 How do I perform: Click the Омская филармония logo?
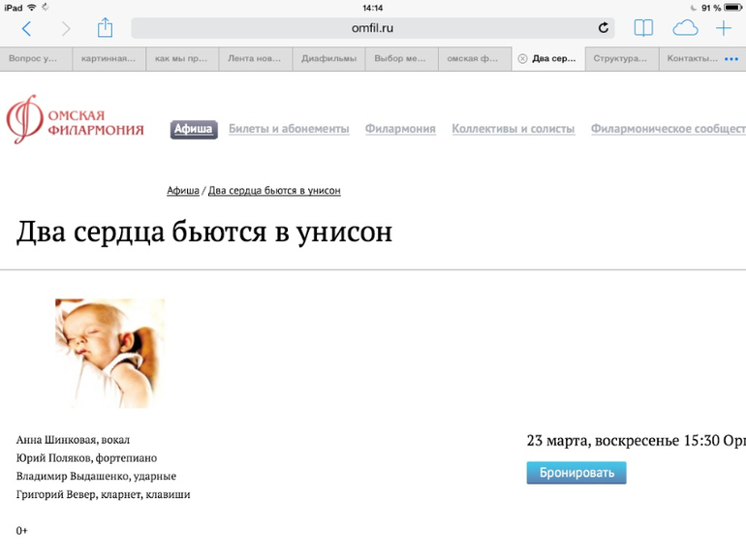click(x=75, y=119)
